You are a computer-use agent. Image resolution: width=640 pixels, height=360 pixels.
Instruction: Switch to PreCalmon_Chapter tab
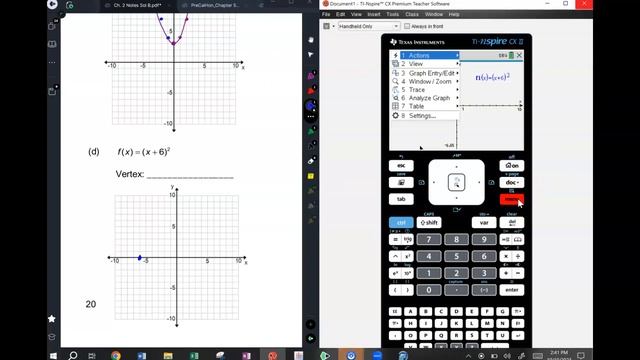click(x=215, y=5)
